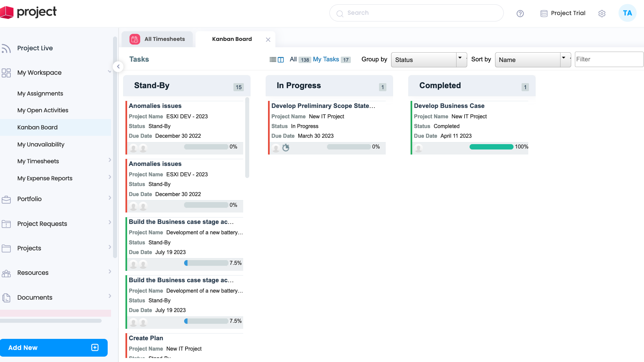
Task: Click the Project Live feed icon
Action: pos(6,48)
